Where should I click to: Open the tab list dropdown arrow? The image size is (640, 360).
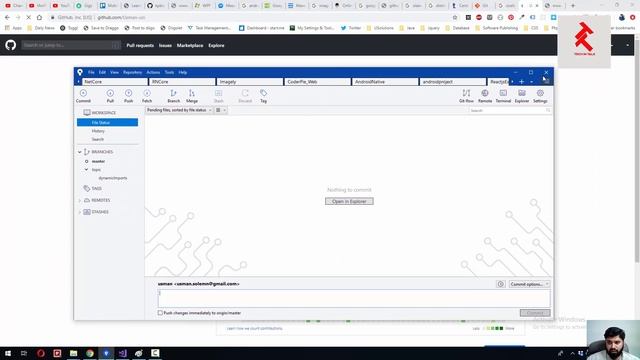click(x=531, y=82)
